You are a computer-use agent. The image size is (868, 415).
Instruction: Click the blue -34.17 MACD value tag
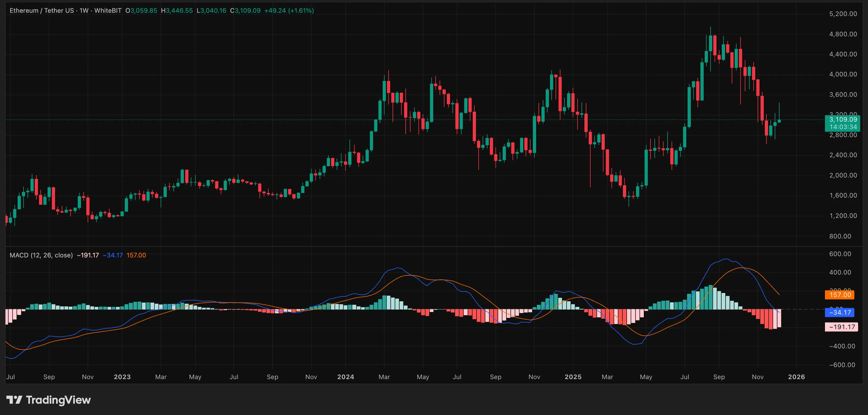point(839,313)
